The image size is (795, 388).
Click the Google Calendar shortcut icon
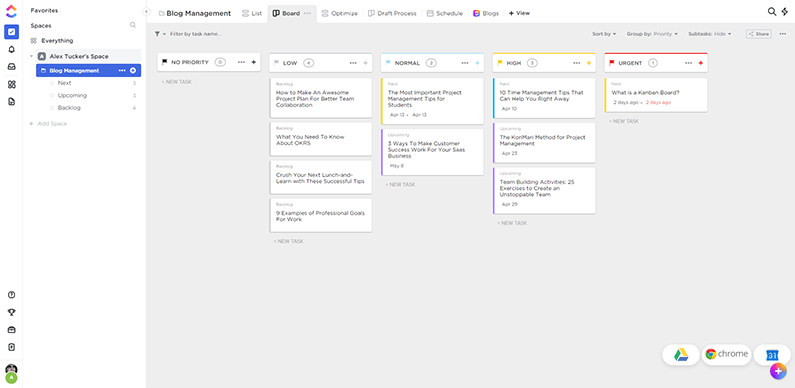[x=772, y=355]
